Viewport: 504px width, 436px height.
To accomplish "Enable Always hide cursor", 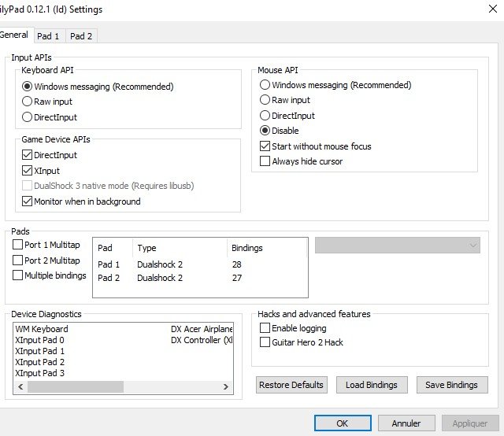I will 265,161.
